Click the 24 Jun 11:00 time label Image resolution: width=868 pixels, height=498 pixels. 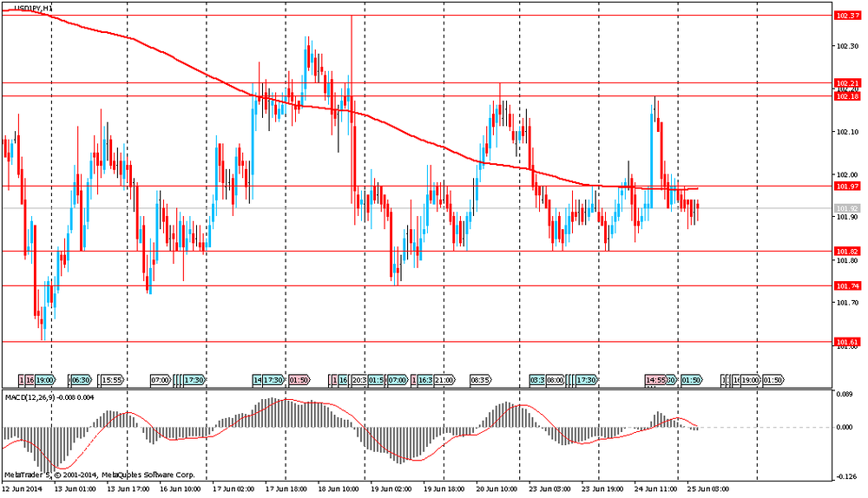pyautogui.click(x=655, y=489)
